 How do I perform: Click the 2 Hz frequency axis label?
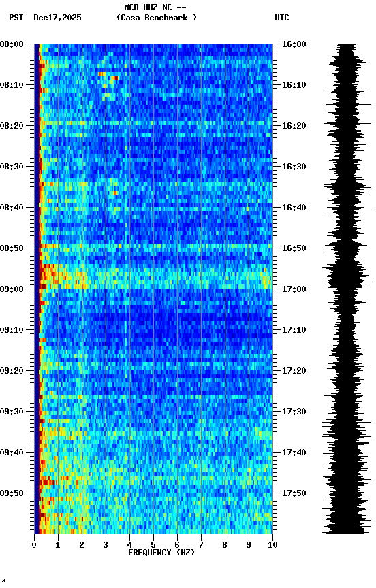pyautogui.click(x=82, y=545)
